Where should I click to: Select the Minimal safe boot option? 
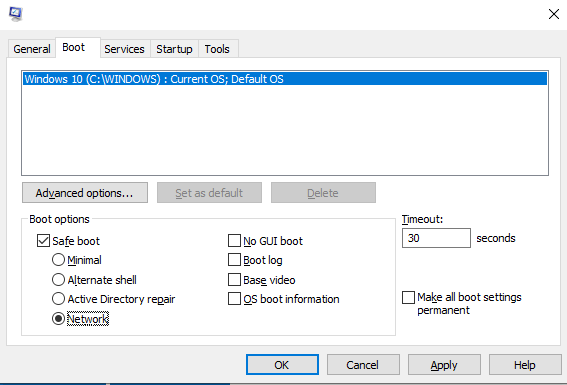(58, 260)
